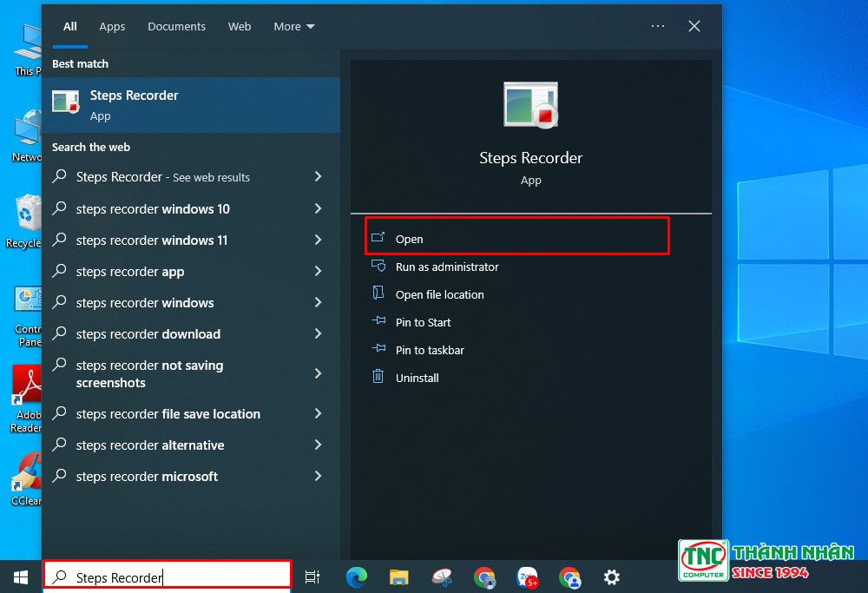868x593 pixels.
Task: Switch to the Documents tab
Action: [176, 27]
